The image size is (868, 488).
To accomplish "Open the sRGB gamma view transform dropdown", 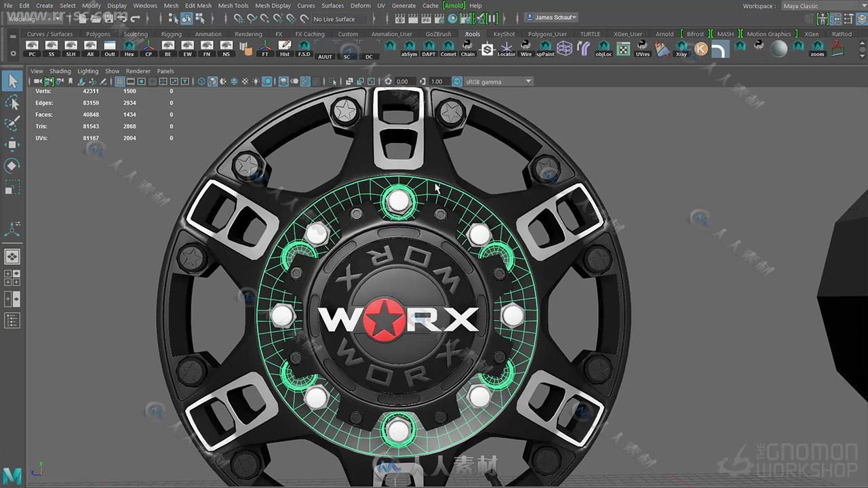I will point(498,81).
